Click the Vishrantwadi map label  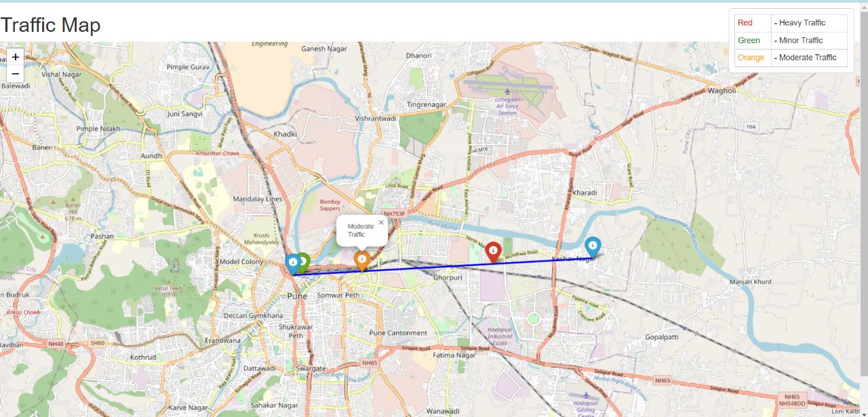pos(376,119)
